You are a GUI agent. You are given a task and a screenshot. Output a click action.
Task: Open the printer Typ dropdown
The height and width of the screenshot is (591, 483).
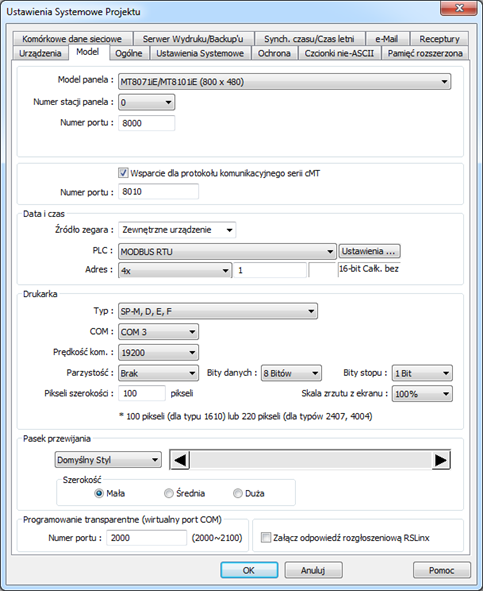(218, 311)
